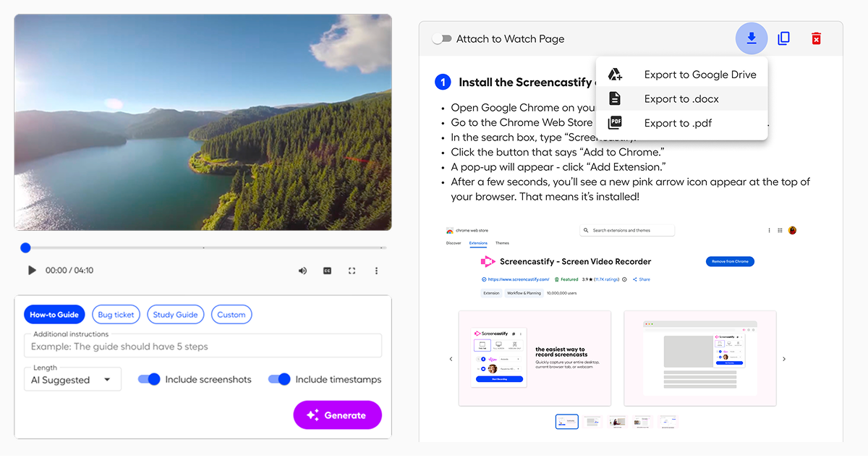Click the blue download icon
Screen dimensions: 868x458
tap(751, 38)
